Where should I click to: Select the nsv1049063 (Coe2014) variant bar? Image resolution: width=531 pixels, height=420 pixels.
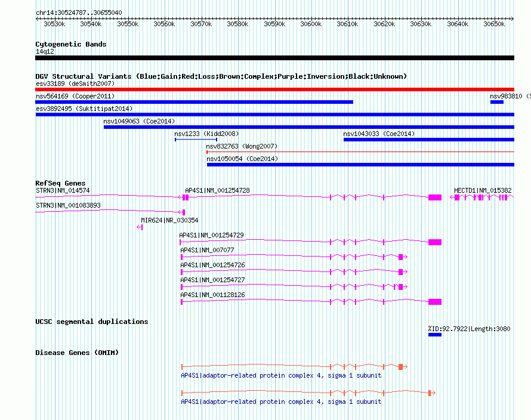(x=309, y=127)
